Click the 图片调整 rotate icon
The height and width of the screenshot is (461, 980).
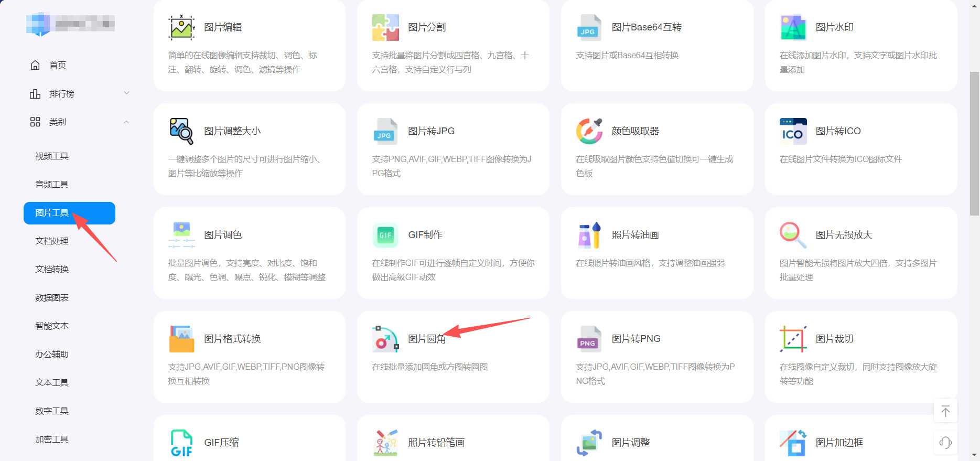[589, 443]
